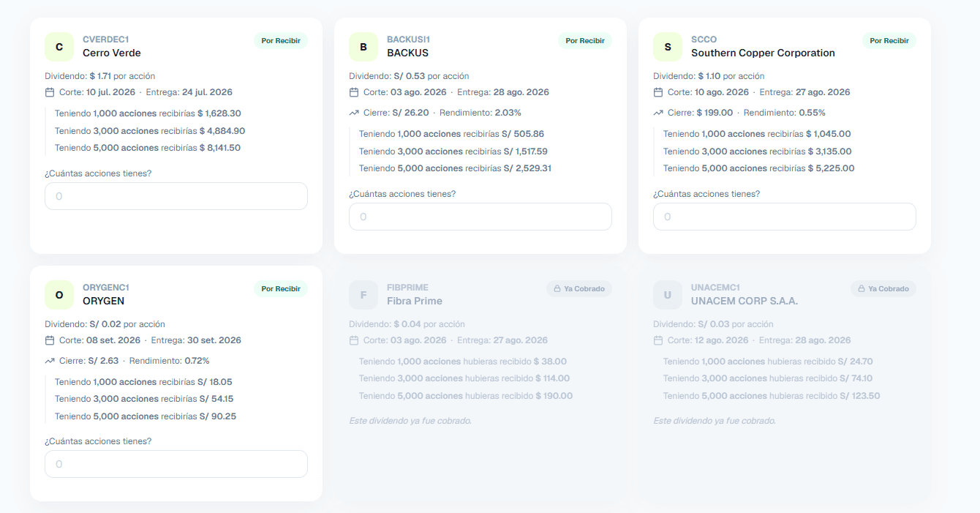This screenshot has height=513, width=980.
Task: Focus the shares input in ORYGEN card
Action: click(x=176, y=464)
